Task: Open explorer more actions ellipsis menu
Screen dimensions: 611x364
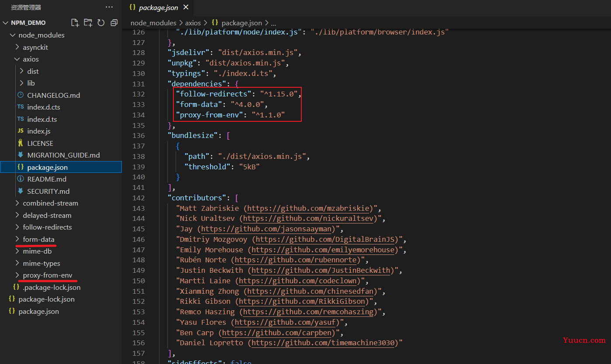Action: point(109,7)
